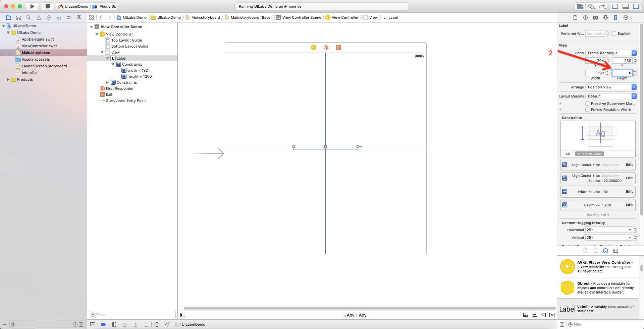Open the Pin constraints tool
This screenshot has width=644, height=329.
coord(543,315)
